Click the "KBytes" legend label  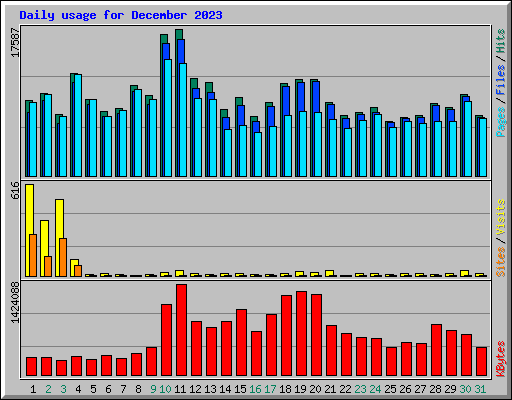501,359
